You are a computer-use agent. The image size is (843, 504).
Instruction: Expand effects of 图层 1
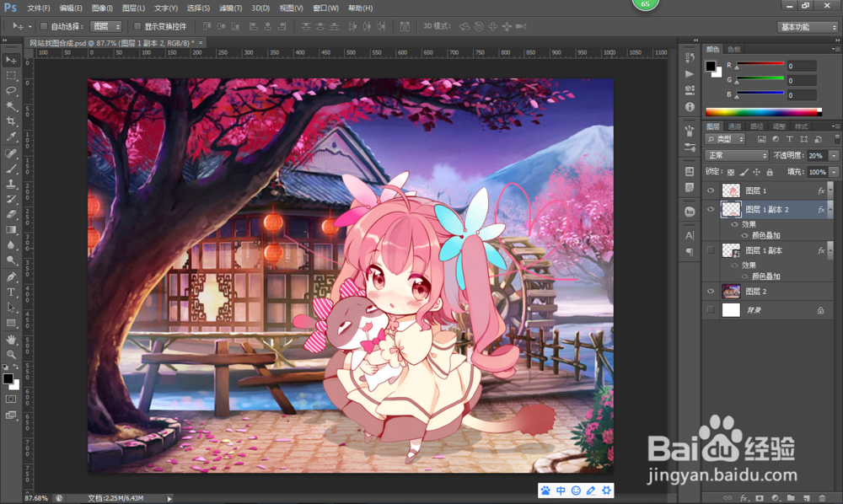pyautogui.click(x=830, y=190)
